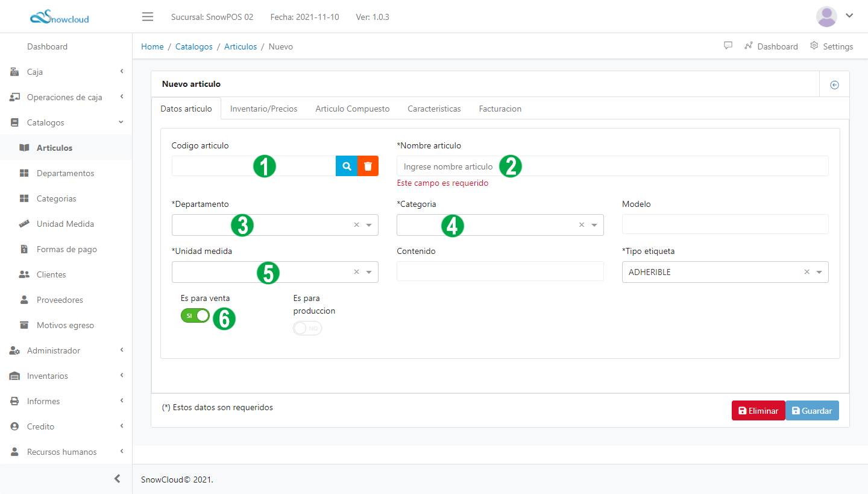Clear the Categoria selection with x
Image resolution: width=868 pixels, height=494 pixels.
[x=582, y=225]
